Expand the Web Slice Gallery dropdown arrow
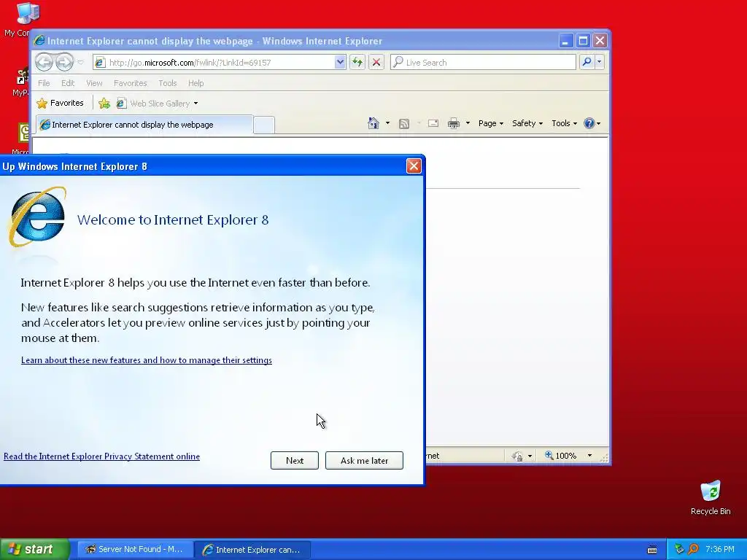This screenshot has width=747, height=560. (x=196, y=104)
